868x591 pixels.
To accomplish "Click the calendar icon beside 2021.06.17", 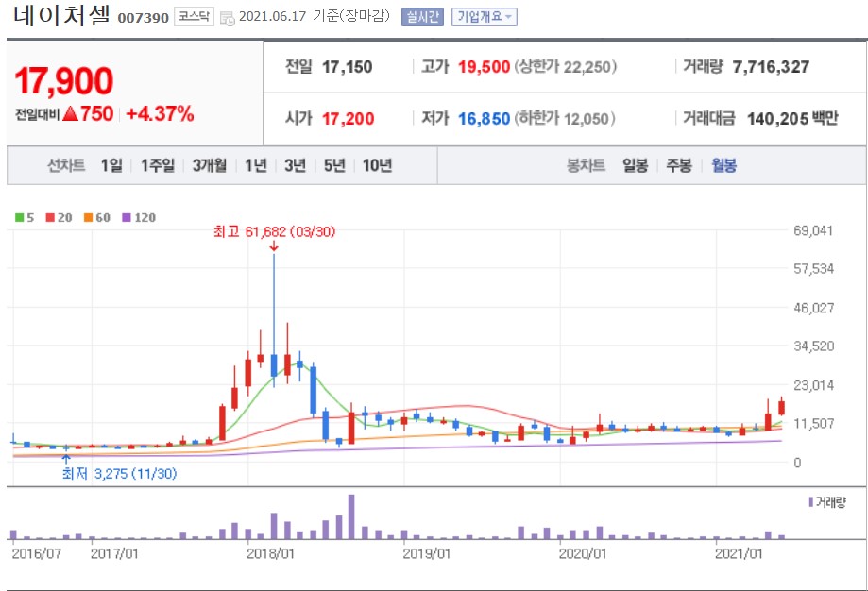I will click(x=228, y=18).
